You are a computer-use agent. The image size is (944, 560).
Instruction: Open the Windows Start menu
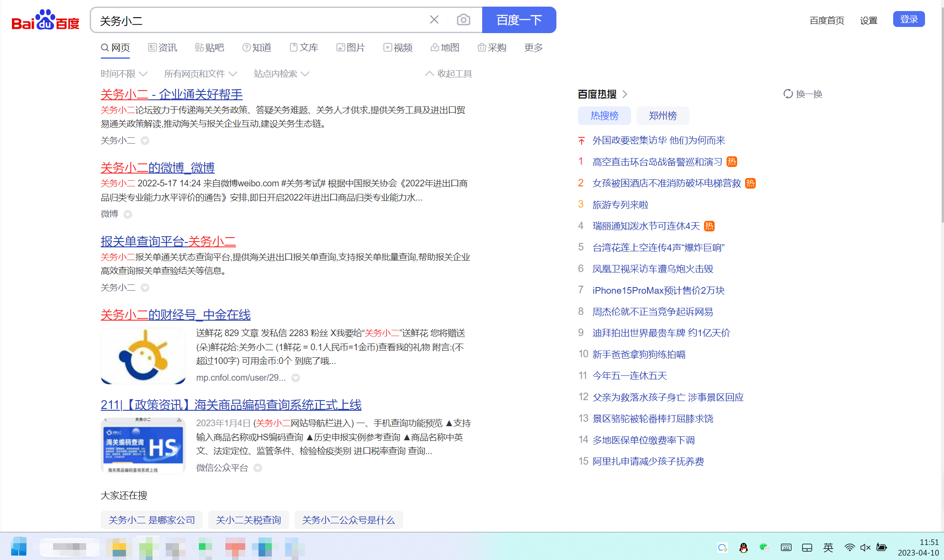tap(19, 547)
